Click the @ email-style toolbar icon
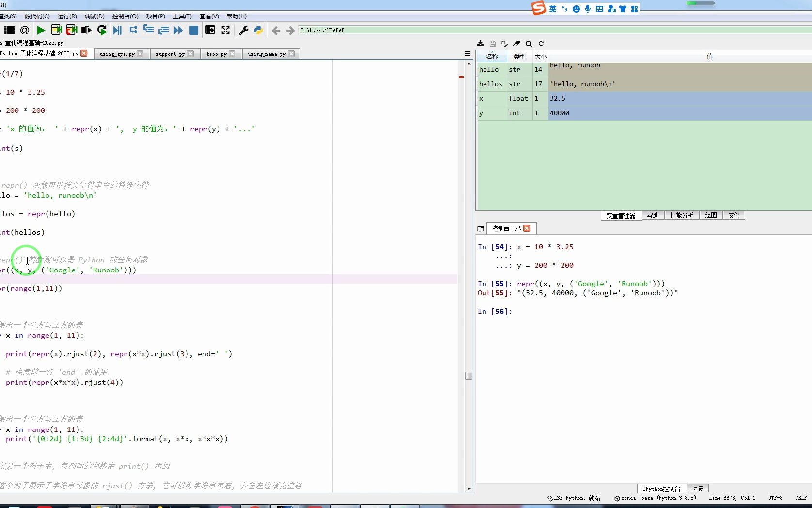The height and width of the screenshot is (508, 812). tap(25, 30)
